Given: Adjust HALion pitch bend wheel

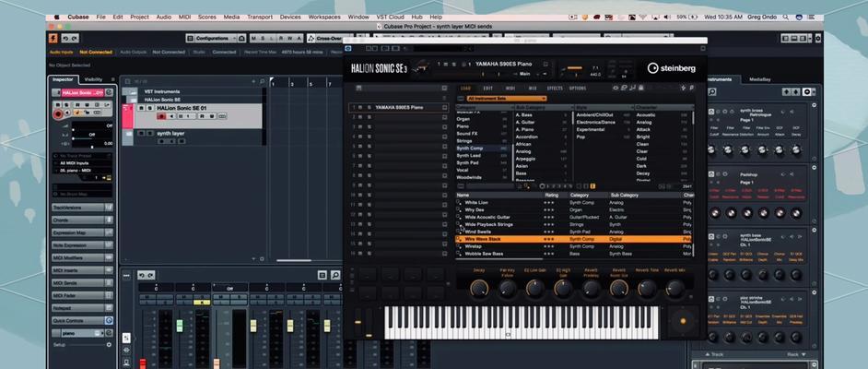Looking at the screenshot, I should point(358,322).
